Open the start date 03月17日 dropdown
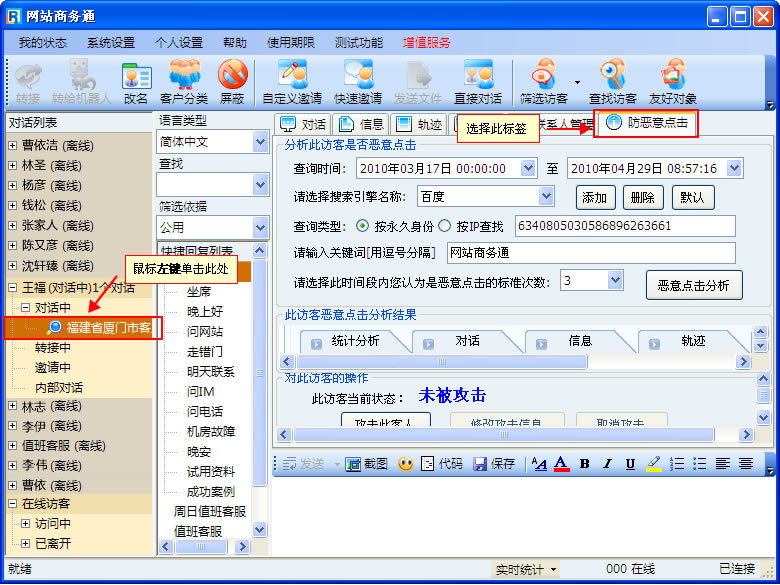Viewport: 780px width, 585px height. coord(528,168)
